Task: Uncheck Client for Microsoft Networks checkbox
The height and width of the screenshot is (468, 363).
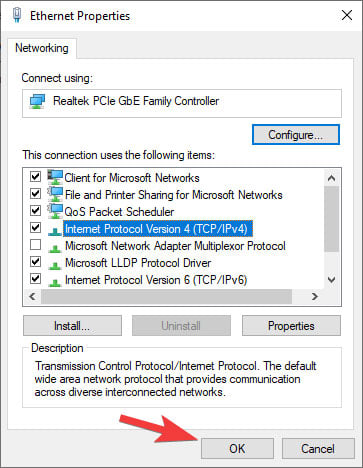Action: 35,176
